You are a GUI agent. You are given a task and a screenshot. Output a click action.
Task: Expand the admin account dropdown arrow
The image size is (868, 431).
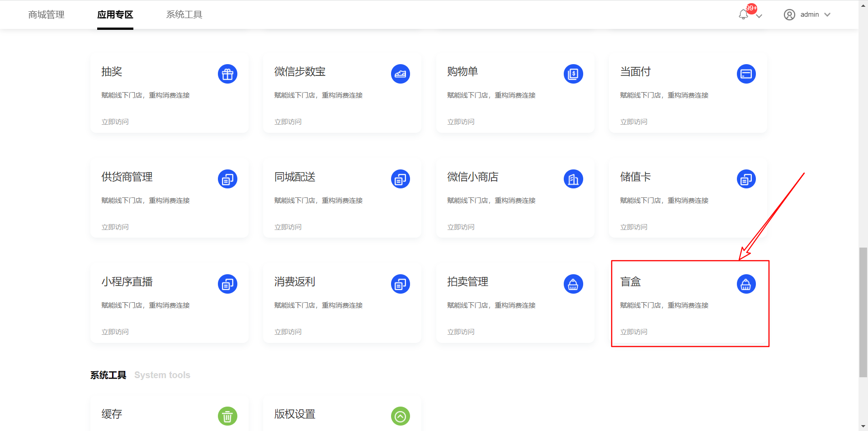[x=827, y=15]
